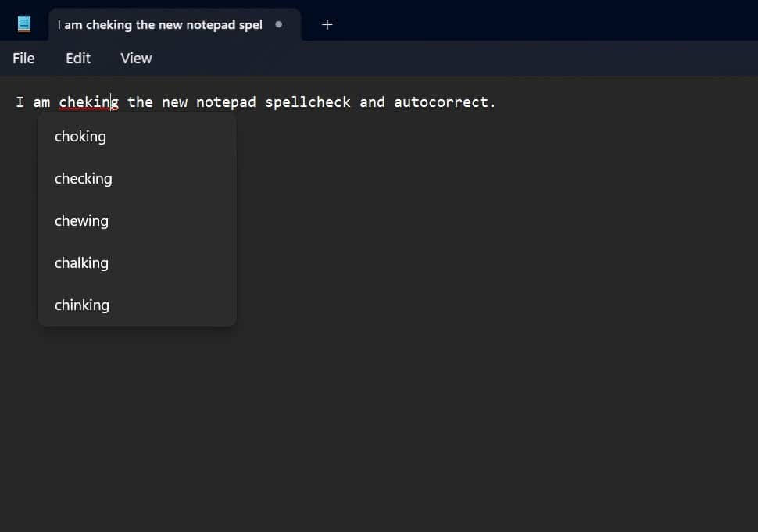
Task: Pick 'chalking' from the correction popup
Action: [x=81, y=262]
